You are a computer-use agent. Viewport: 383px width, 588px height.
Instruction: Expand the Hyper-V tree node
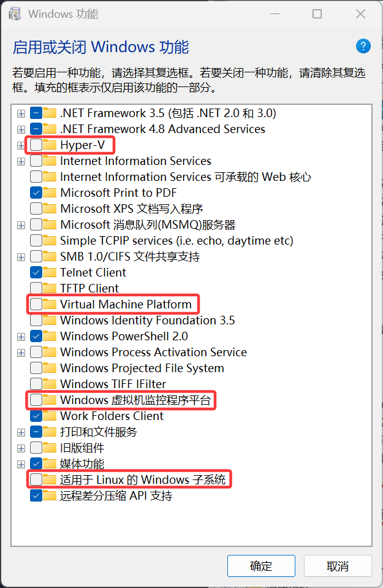21,145
